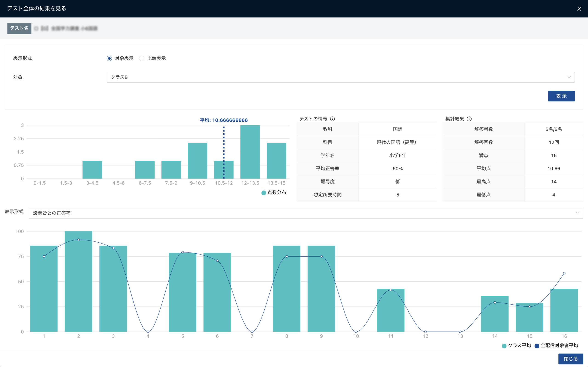Click info icon beside 集計結果 heading
The image size is (588, 367).
point(469,119)
